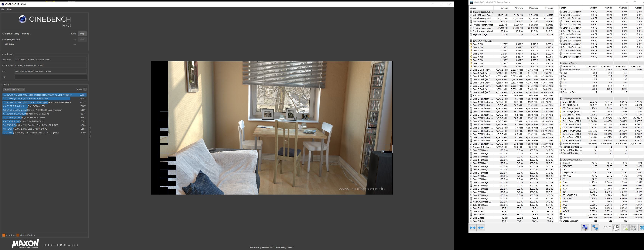Click HWiNFO monitor with magnifier icon
644x250 pixels.
point(585,228)
